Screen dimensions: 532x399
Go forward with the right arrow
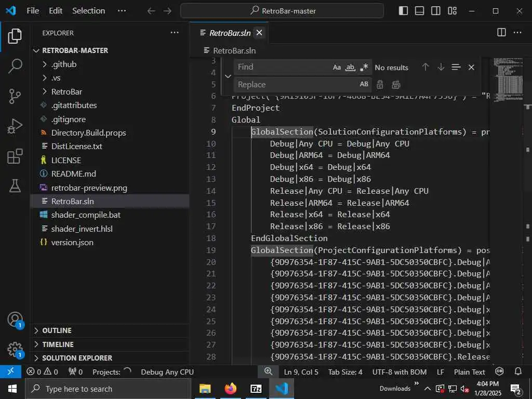click(x=167, y=11)
